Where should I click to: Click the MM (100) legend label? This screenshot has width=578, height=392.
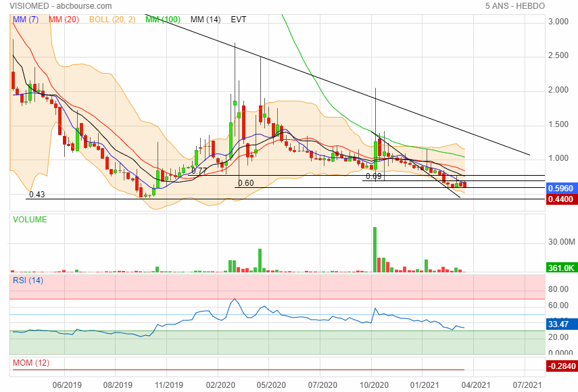click(x=162, y=20)
